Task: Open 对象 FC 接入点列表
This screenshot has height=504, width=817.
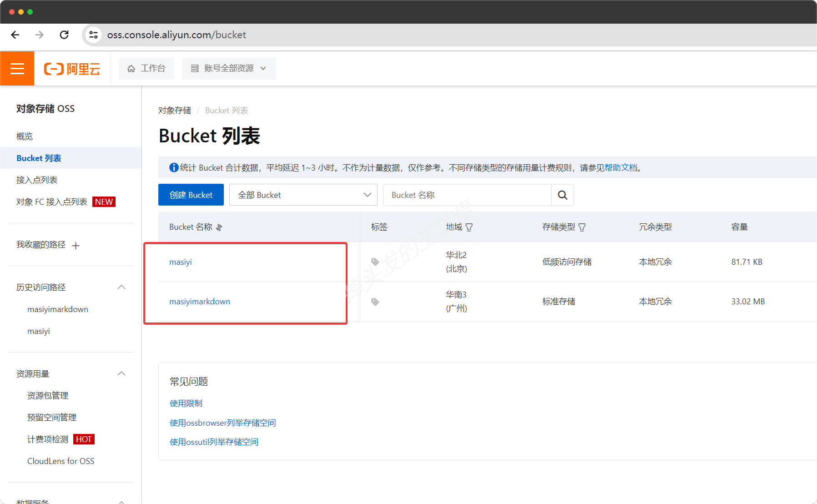Action: [52, 202]
